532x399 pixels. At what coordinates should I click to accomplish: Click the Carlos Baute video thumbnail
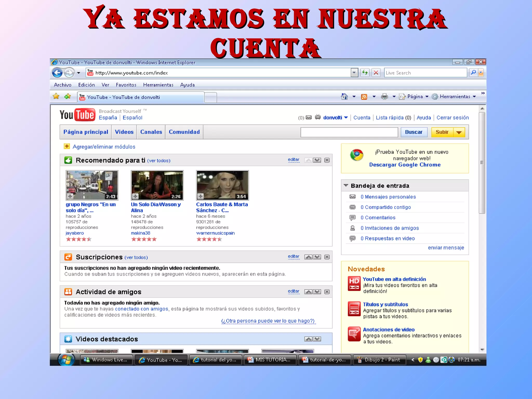[222, 185]
